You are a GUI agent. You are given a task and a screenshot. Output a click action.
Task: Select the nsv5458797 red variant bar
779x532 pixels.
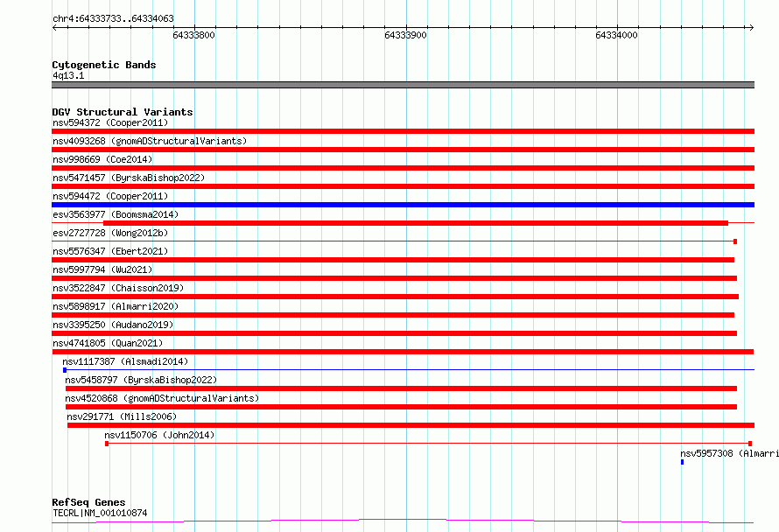click(401, 388)
